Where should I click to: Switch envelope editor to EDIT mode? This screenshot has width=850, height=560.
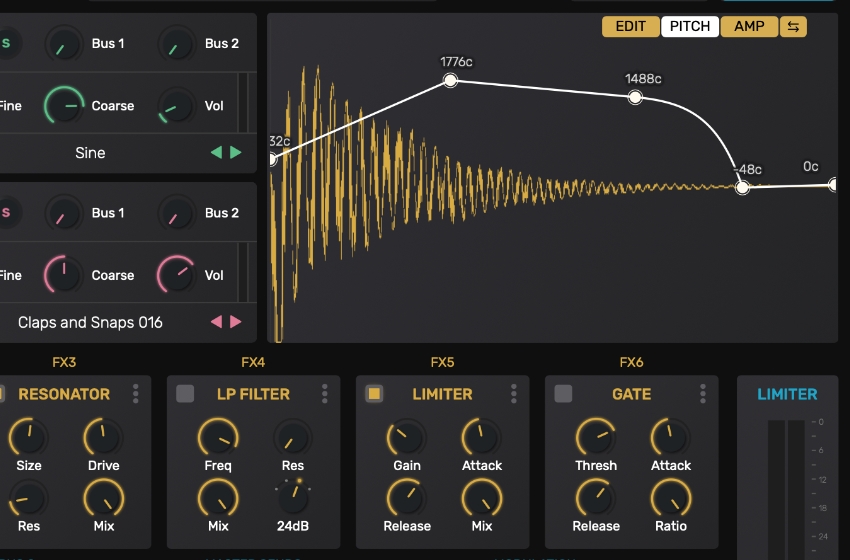pyautogui.click(x=630, y=27)
